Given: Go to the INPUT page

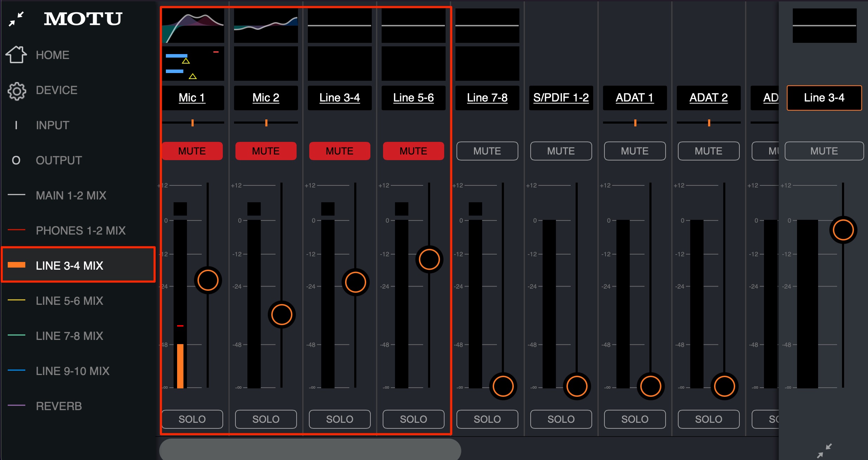Looking at the screenshot, I should (53, 125).
